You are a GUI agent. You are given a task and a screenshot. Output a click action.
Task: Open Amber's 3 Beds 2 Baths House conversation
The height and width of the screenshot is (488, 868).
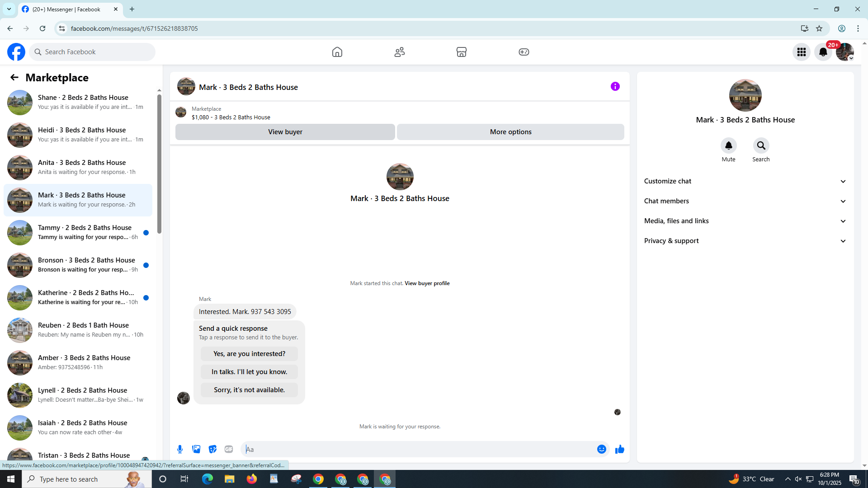(78, 363)
